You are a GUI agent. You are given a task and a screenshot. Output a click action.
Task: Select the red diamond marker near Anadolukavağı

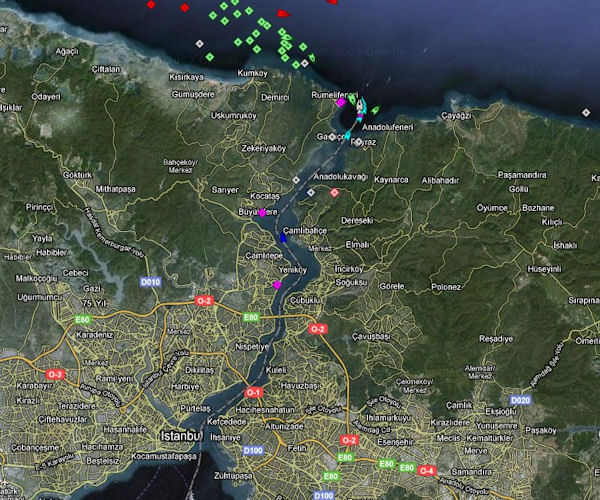tap(335, 192)
